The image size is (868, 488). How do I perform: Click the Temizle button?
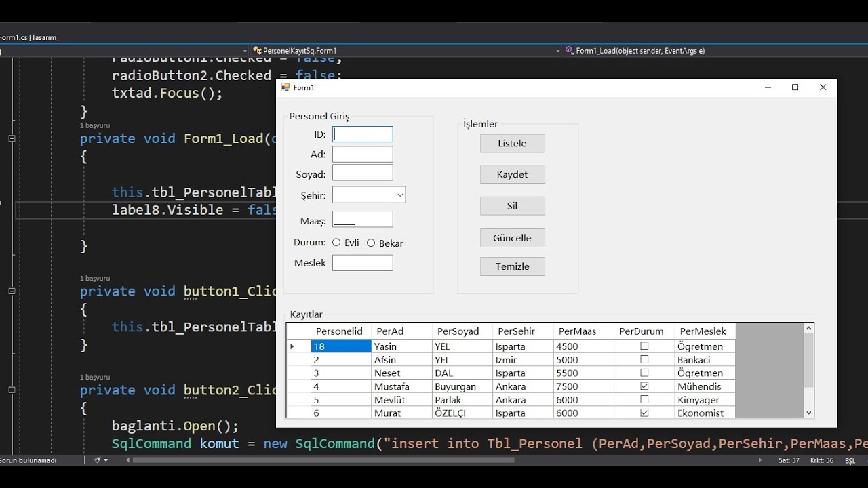pyautogui.click(x=512, y=266)
